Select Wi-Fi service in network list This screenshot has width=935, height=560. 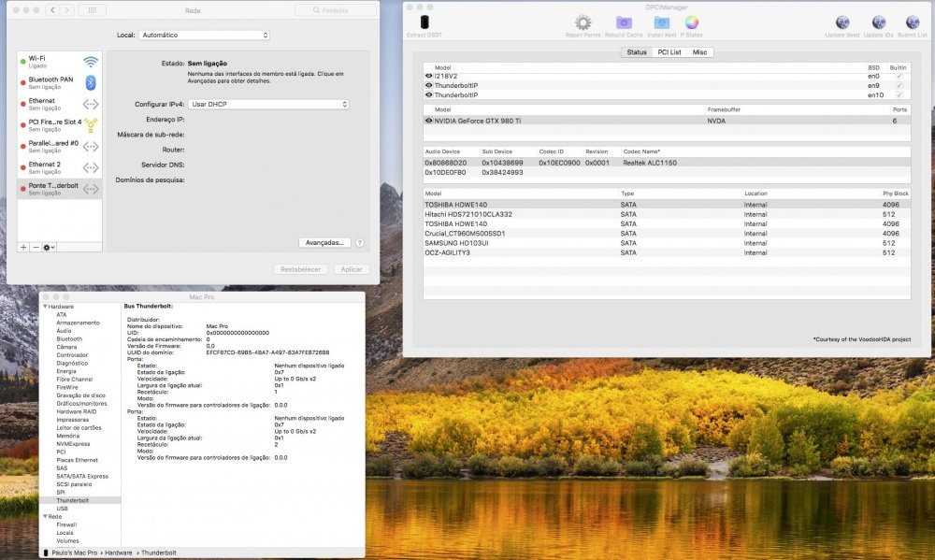(x=60, y=62)
